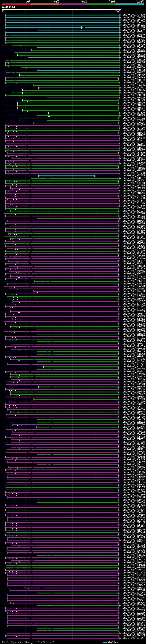Click the orange ~40% identity legend segment
146x644 pixels.
pos(45,4)
